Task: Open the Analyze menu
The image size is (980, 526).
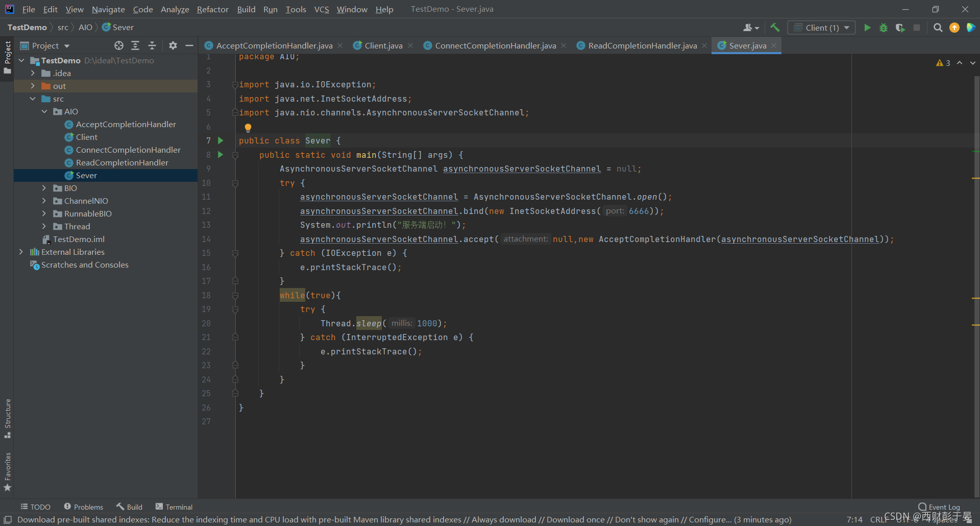Action: pyautogui.click(x=175, y=9)
